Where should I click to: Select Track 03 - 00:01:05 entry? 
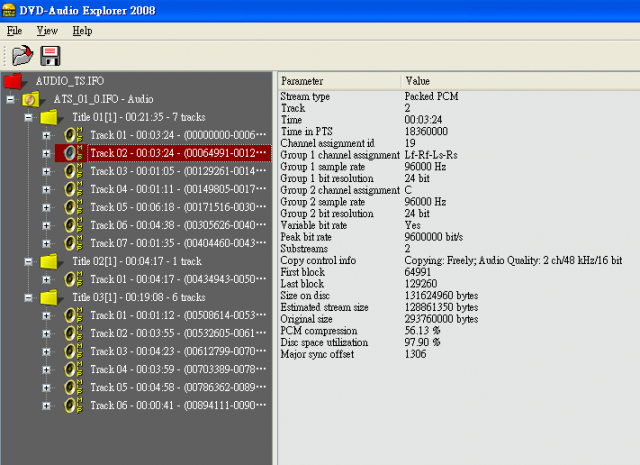pos(178,171)
